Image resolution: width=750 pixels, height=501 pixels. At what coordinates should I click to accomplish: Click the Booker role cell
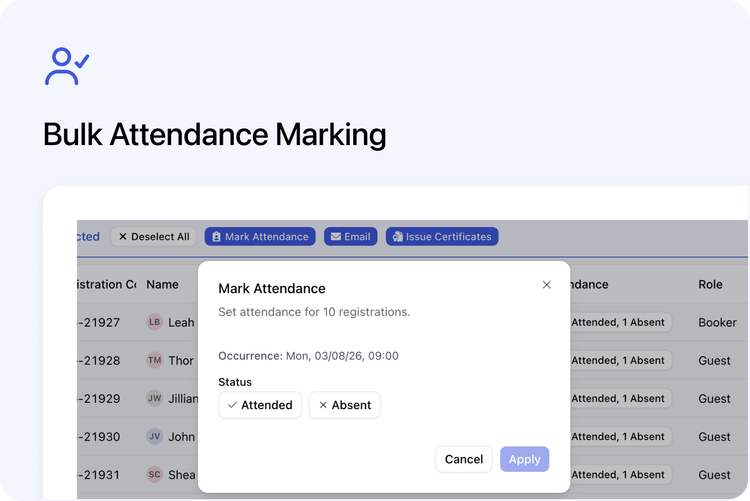click(717, 323)
